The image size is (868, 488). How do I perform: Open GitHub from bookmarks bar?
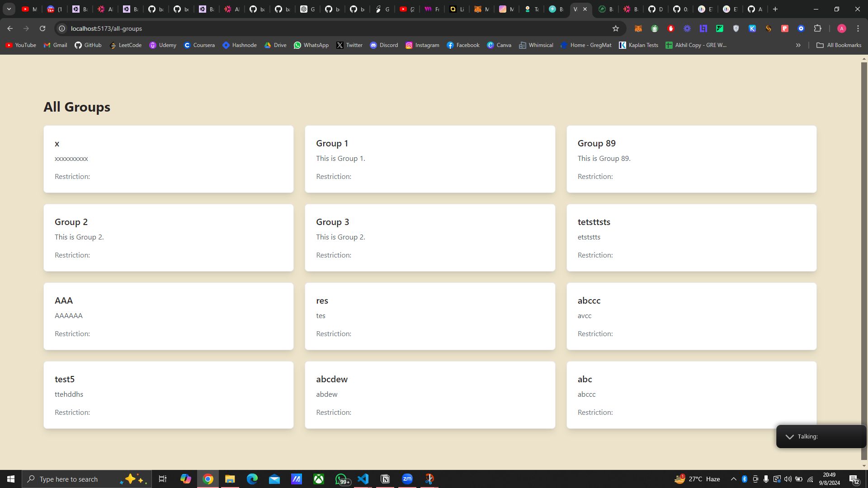[88, 45]
